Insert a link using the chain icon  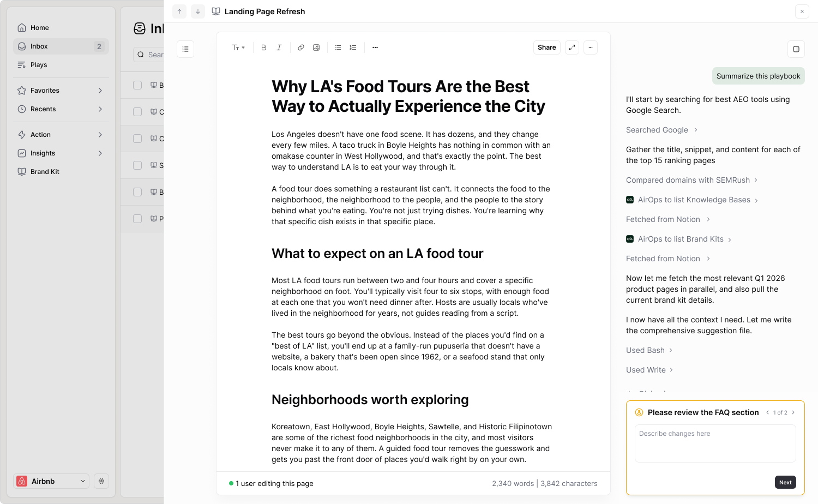tap(300, 47)
